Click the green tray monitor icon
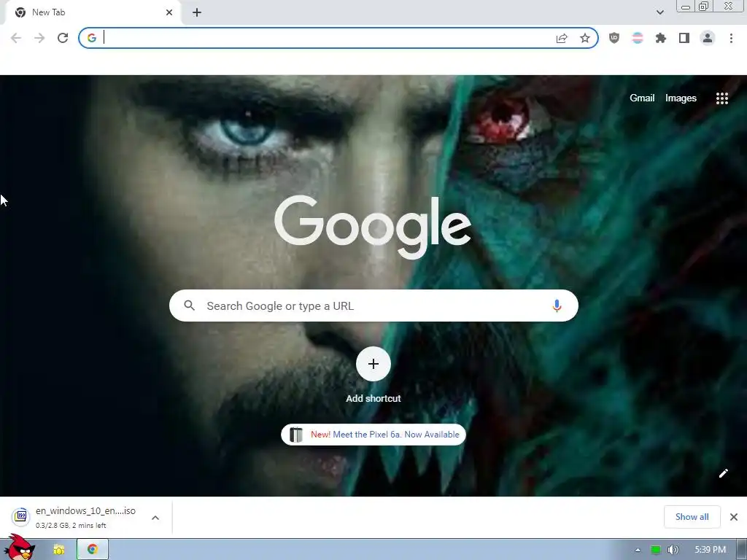 pyautogui.click(x=656, y=550)
